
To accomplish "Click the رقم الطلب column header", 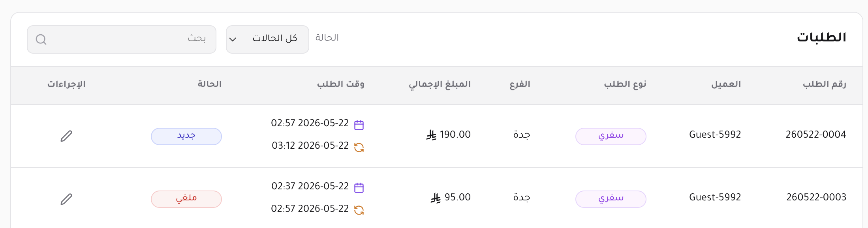I will (x=825, y=84).
